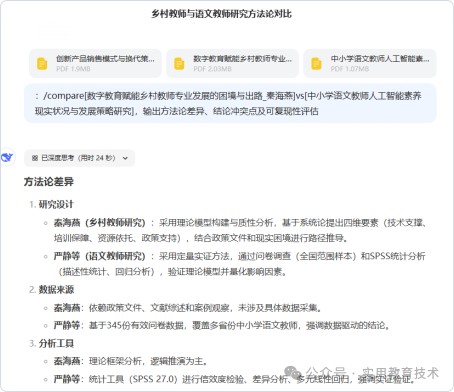
Task: Click the 3. 分析工具 list heading
Action: click(x=52, y=343)
